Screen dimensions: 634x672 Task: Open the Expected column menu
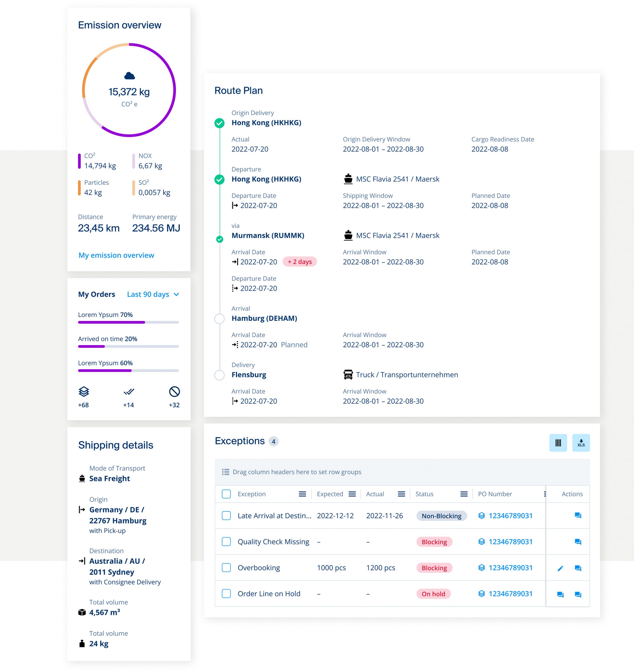click(352, 494)
